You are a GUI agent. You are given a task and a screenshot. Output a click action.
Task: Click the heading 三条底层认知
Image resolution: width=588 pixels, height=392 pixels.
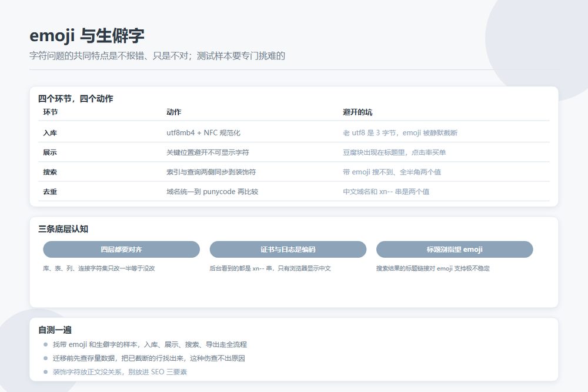(x=63, y=229)
